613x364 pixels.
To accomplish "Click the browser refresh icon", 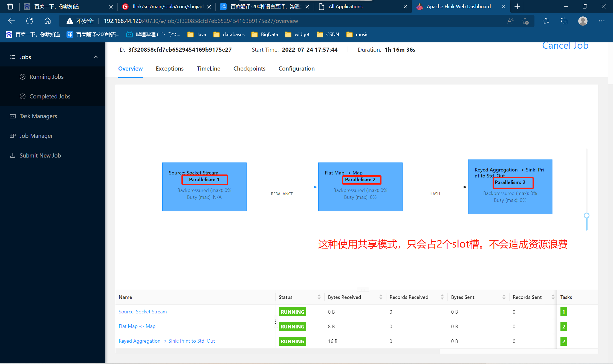I will 30,21.
